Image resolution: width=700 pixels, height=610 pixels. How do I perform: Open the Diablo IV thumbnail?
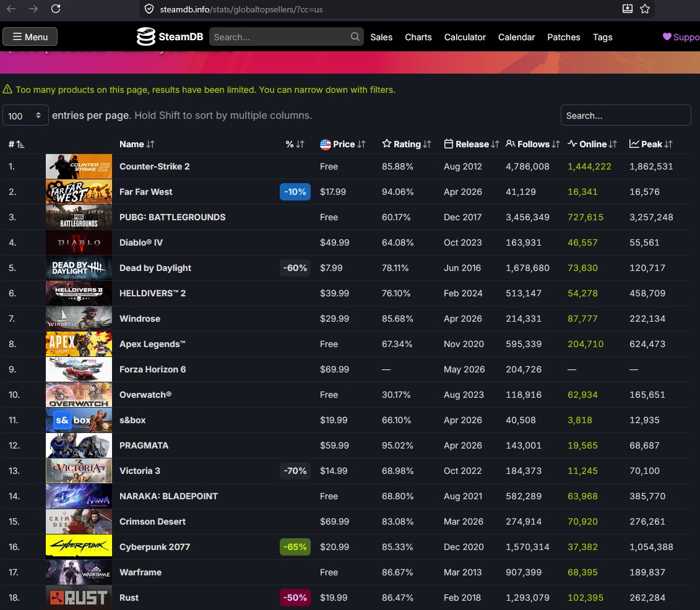[x=79, y=243]
